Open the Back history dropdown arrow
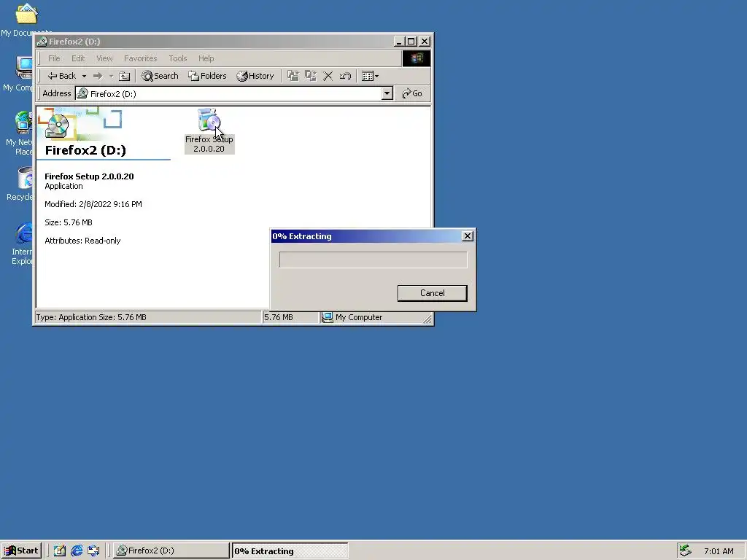747x560 pixels. click(84, 76)
